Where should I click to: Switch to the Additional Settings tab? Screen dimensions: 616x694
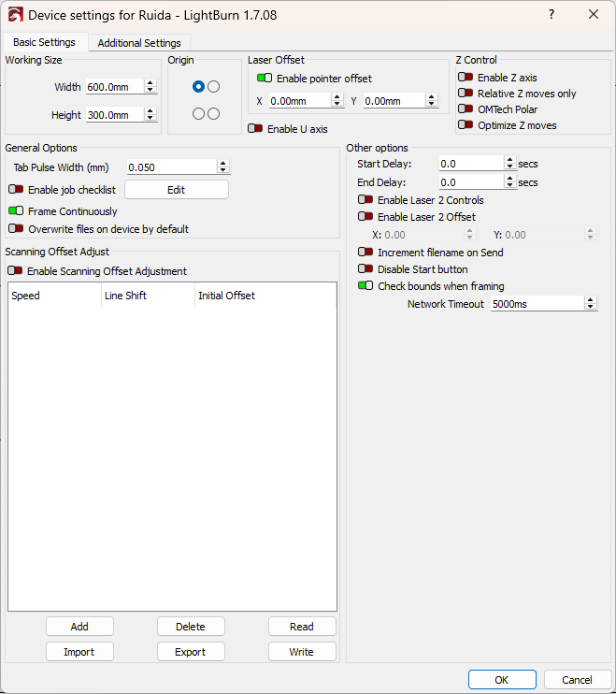coord(139,43)
